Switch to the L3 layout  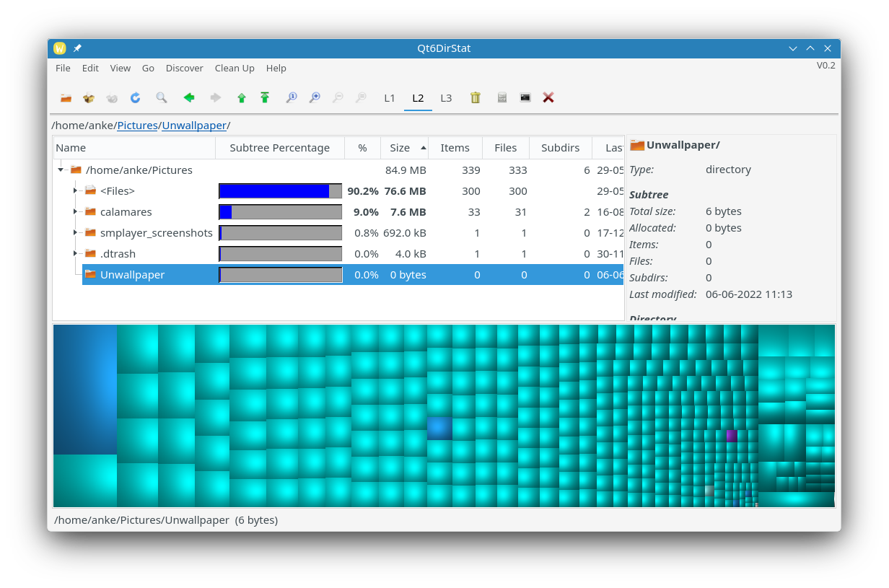[446, 98]
